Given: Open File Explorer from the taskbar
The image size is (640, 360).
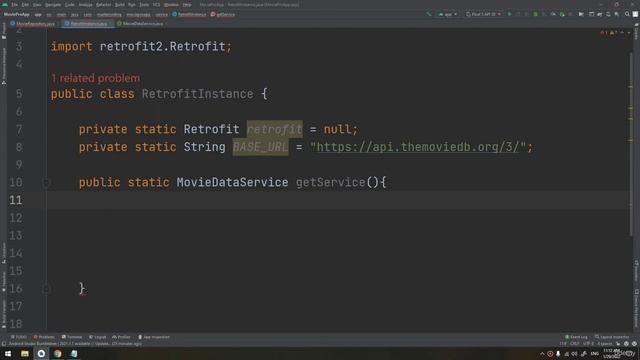Looking at the screenshot, I should tap(24, 353).
